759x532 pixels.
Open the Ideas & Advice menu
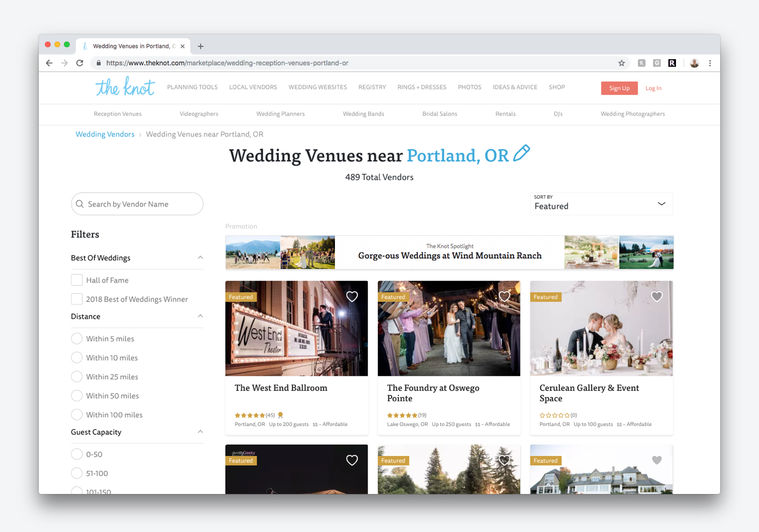pyautogui.click(x=515, y=87)
